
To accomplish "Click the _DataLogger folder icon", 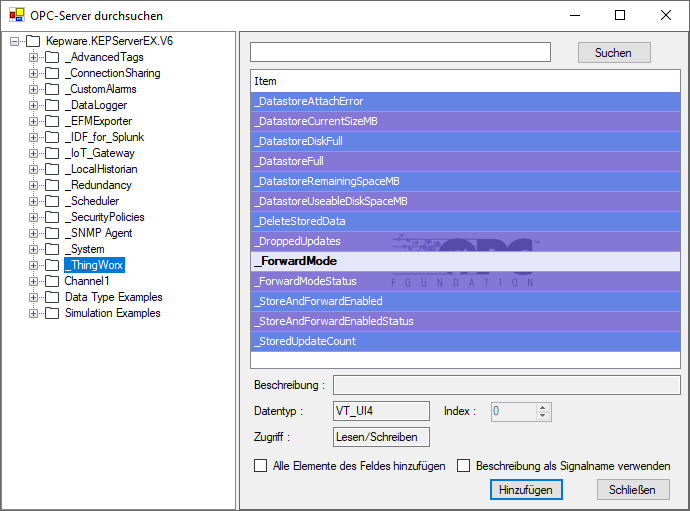I will click(x=52, y=105).
